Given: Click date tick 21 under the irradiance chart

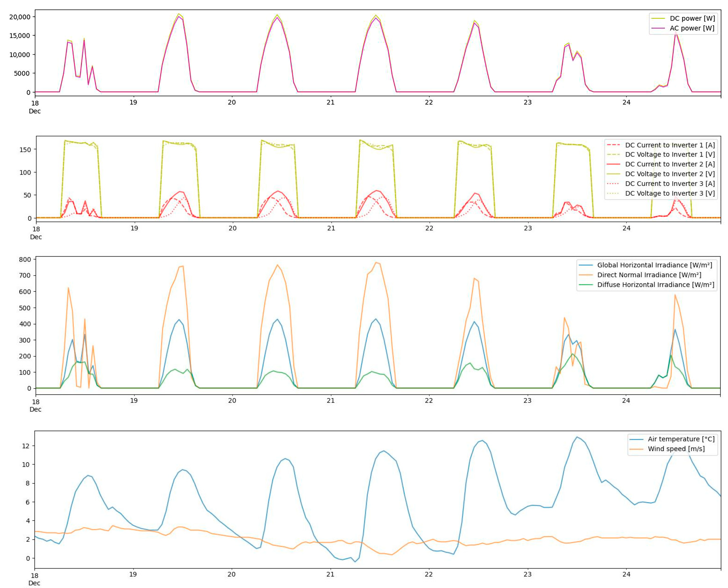Looking at the screenshot, I should 330,401.
